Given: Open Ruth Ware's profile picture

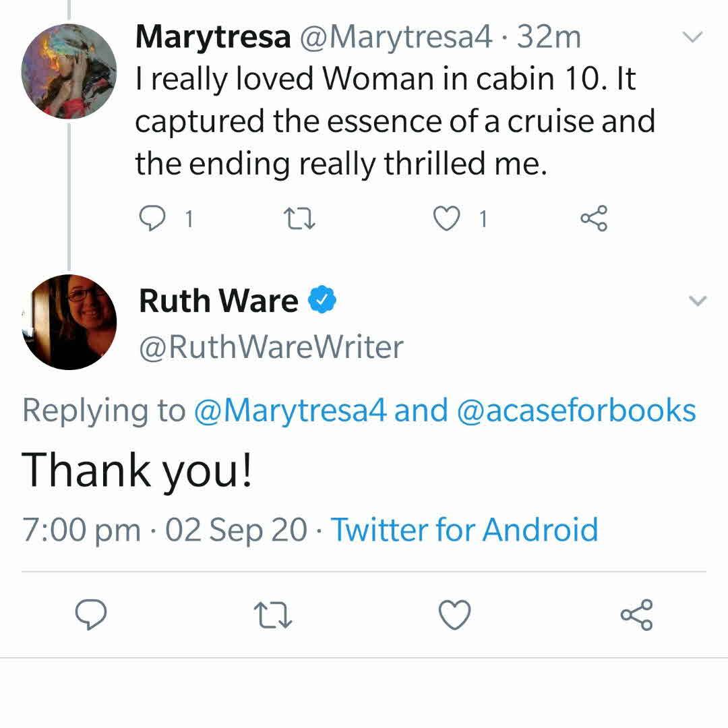Looking at the screenshot, I should coord(69,322).
